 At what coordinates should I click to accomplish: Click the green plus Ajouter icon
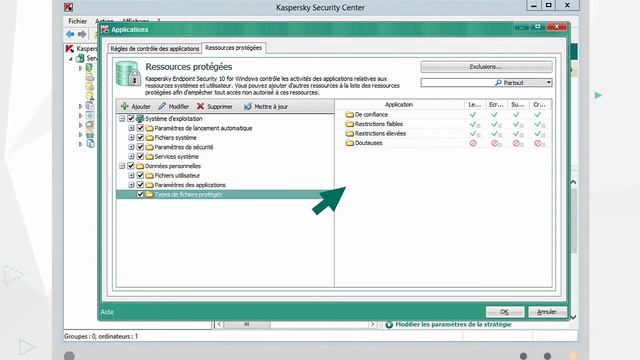pos(125,106)
